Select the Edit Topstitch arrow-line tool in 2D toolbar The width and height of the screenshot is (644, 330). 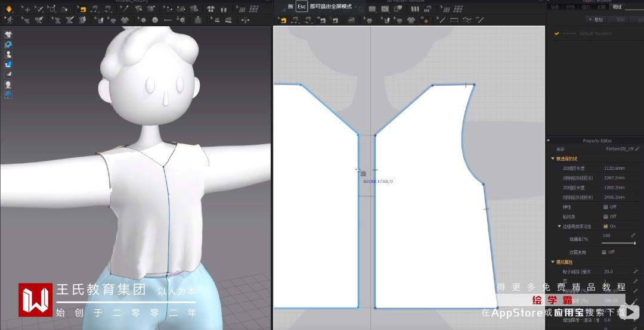pos(440,20)
